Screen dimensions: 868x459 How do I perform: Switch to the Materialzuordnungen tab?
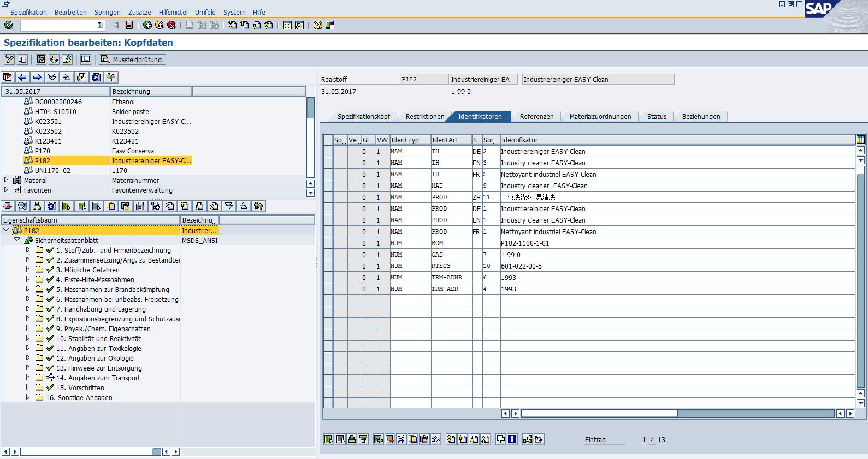pyautogui.click(x=600, y=116)
